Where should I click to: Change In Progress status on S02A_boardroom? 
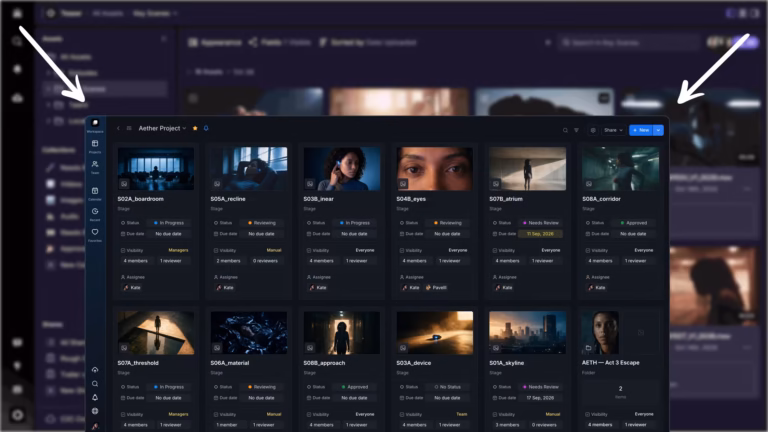(168, 223)
